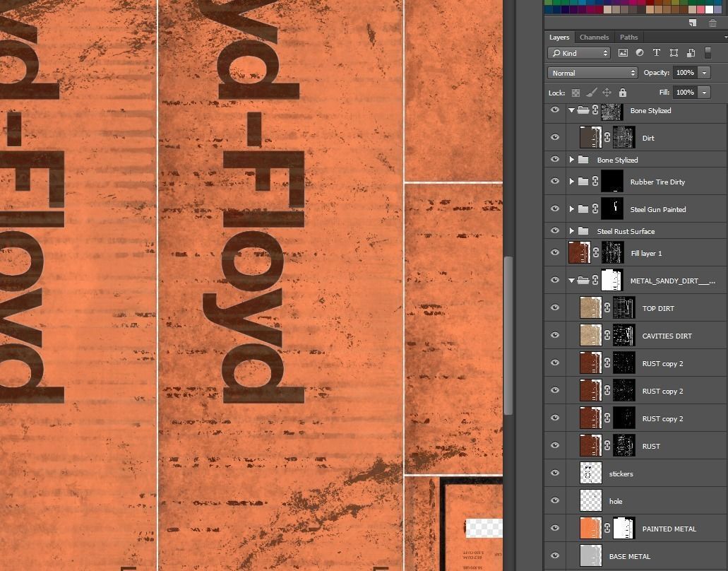This screenshot has height=571, width=728.
Task: Toggle visibility of Steel Rust Surface group
Action: point(555,230)
